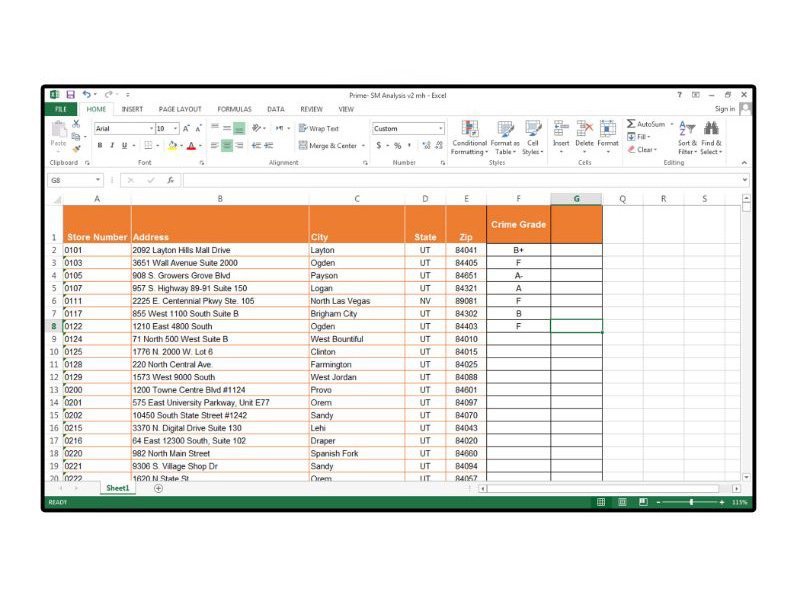The height and width of the screenshot is (600, 800).
Task: Open Find & Select binoculars
Action: 711,134
